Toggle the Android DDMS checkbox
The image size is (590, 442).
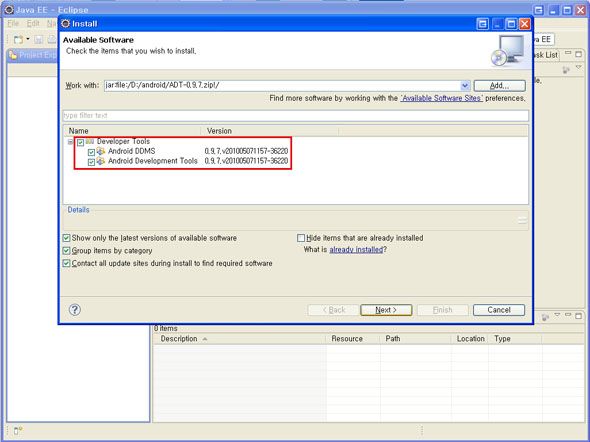pyautogui.click(x=91, y=152)
